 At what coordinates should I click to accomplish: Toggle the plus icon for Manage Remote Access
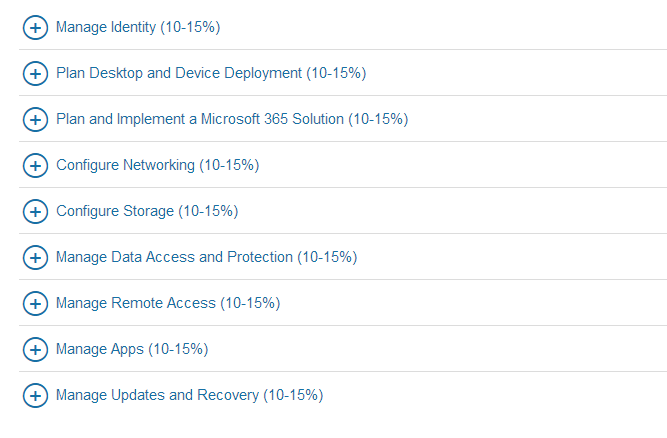coord(35,304)
